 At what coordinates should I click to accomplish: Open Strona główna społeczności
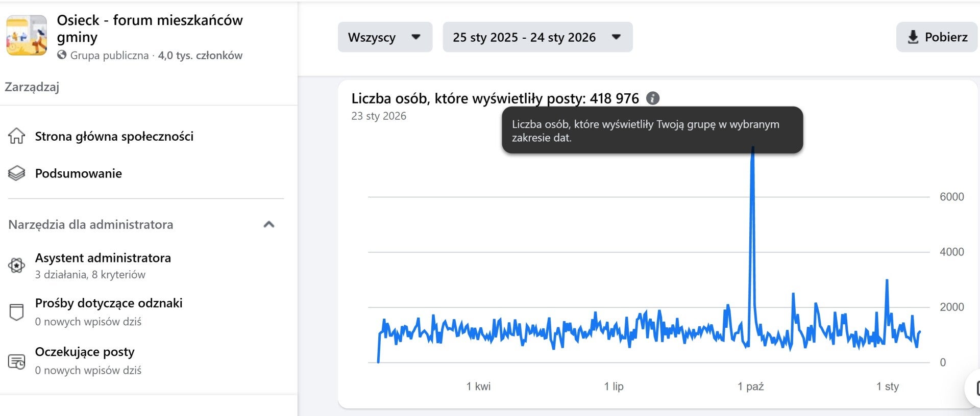pyautogui.click(x=114, y=136)
